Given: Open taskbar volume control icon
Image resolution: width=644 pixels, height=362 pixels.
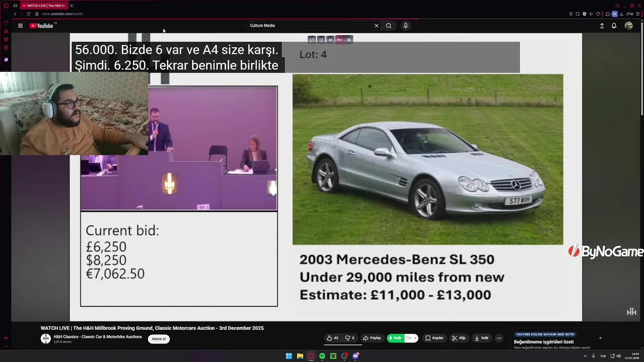Looking at the screenshot, I should click(x=618, y=356).
